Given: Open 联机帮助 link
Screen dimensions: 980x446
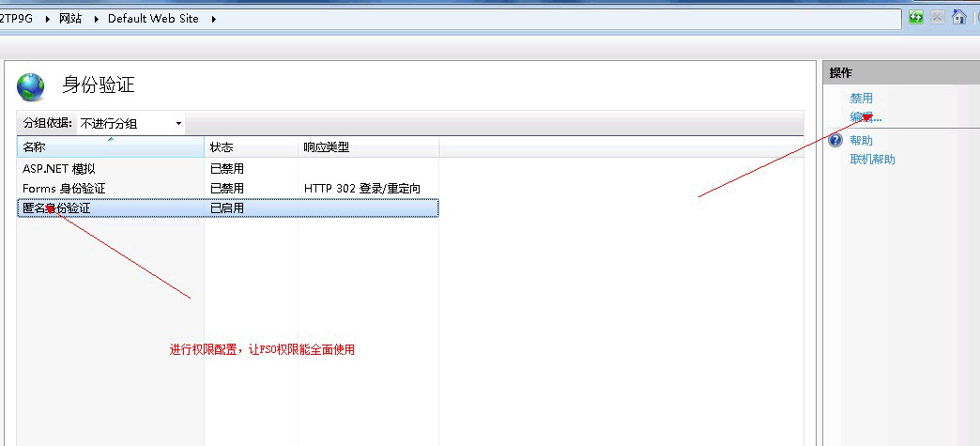Looking at the screenshot, I should [872, 160].
